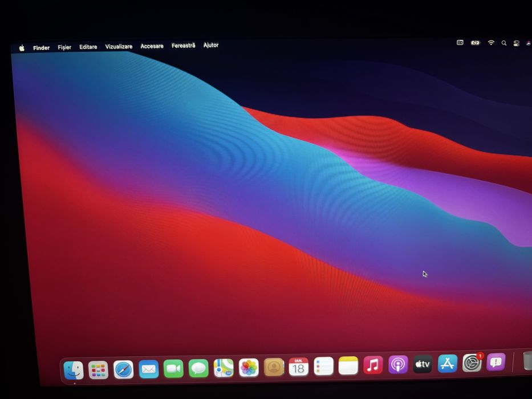Open Finder from the Dock
The image size is (532, 399).
(74, 370)
